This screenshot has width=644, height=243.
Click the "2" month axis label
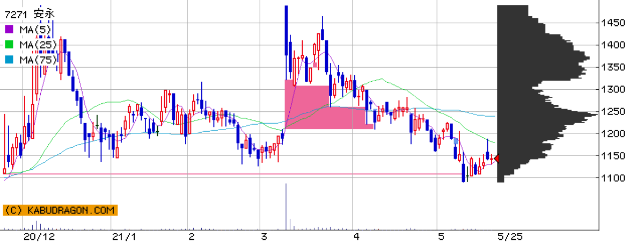point(192,237)
